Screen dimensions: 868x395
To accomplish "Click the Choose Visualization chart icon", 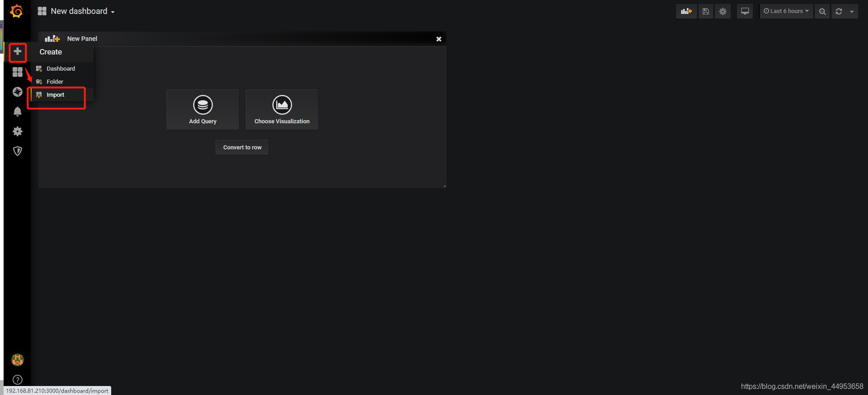I will coord(282,105).
